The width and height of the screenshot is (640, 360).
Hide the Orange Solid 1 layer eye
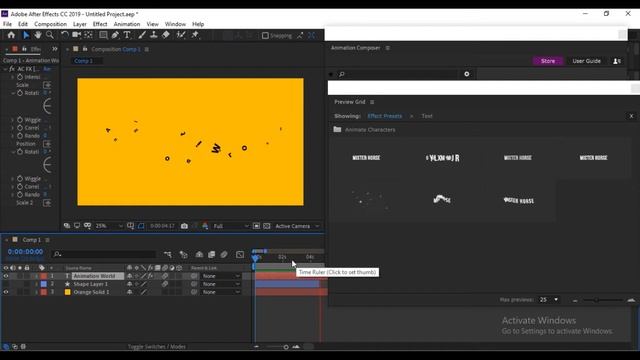pyautogui.click(x=6, y=292)
